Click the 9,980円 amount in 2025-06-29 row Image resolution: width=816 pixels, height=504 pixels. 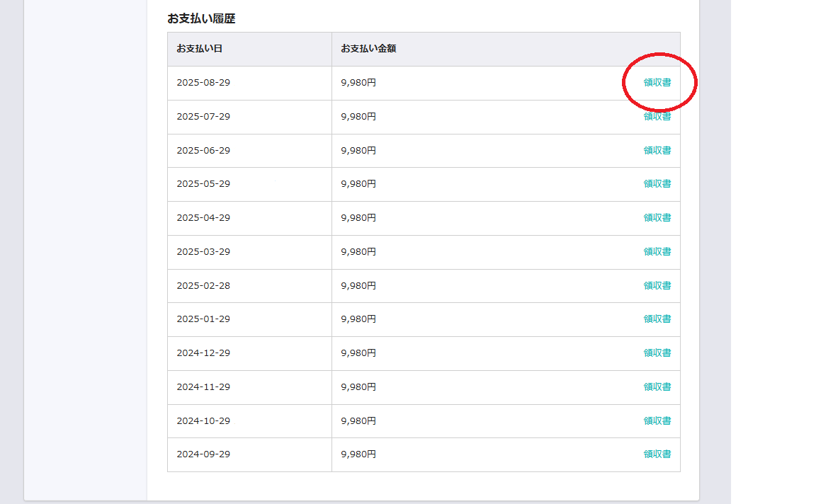pyautogui.click(x=358, y=150)
